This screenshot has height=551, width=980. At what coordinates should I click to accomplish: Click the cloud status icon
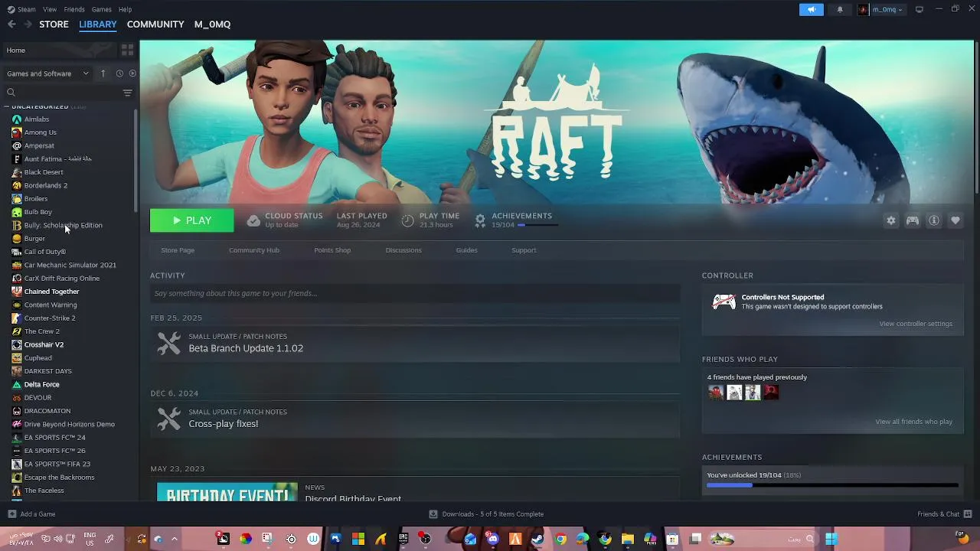(x=253, y=220)
